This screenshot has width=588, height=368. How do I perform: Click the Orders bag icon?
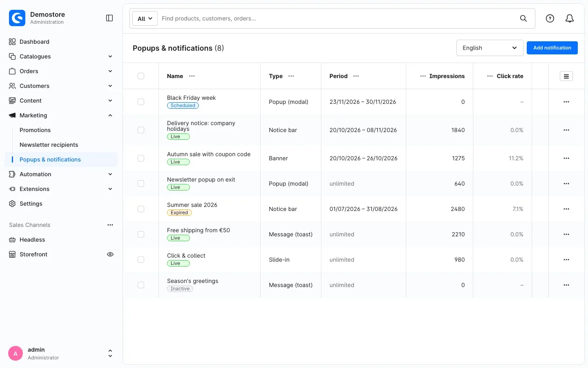(12, 71)
